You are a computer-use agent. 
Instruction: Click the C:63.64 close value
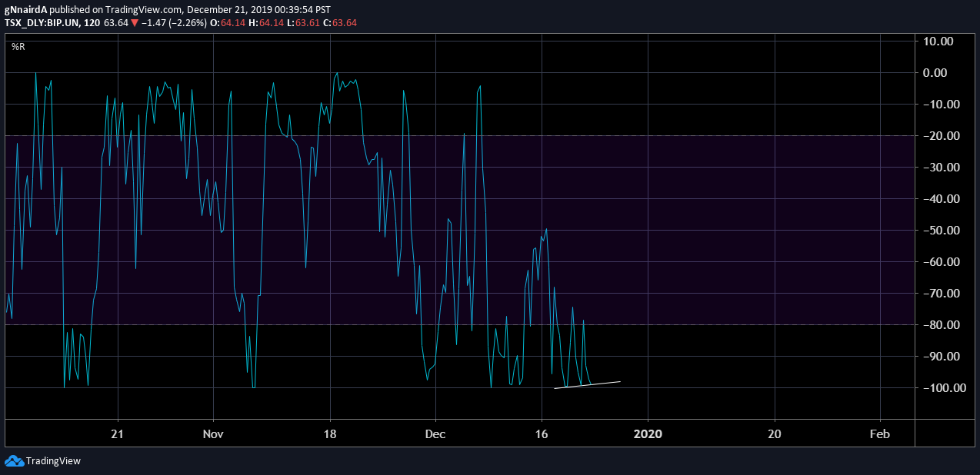click(x=340, y=23)
